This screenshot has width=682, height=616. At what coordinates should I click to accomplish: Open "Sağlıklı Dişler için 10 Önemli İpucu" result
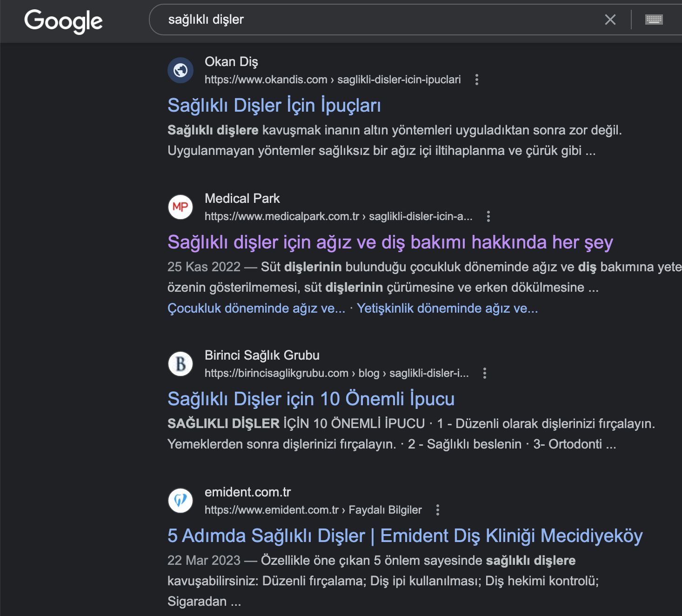tap(311, 399)
